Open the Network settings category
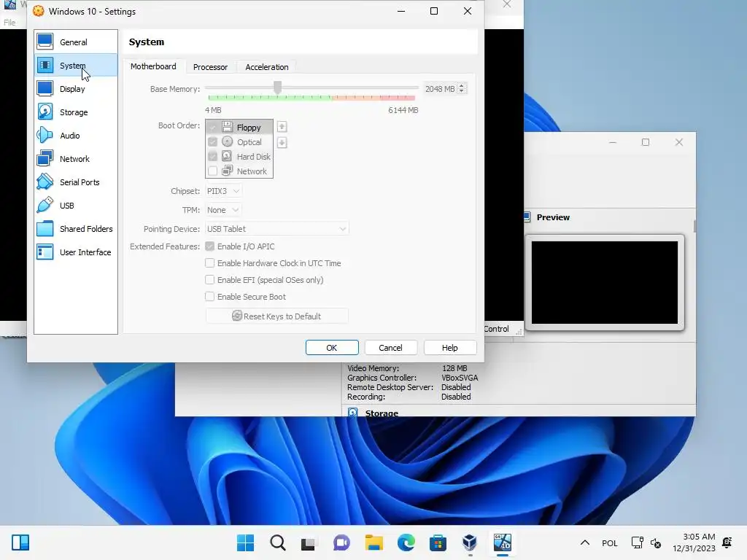This screenshot has height=560, width=747. [x=76, y=158]
